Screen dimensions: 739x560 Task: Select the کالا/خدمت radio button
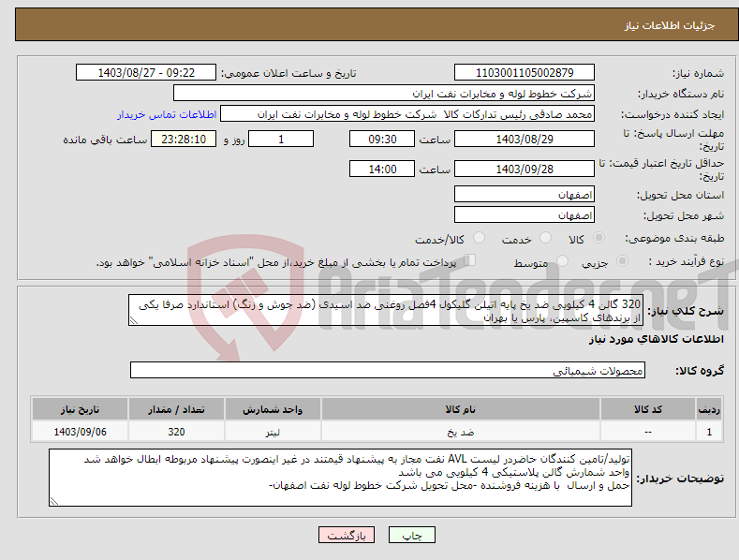(x=479, y=238)
